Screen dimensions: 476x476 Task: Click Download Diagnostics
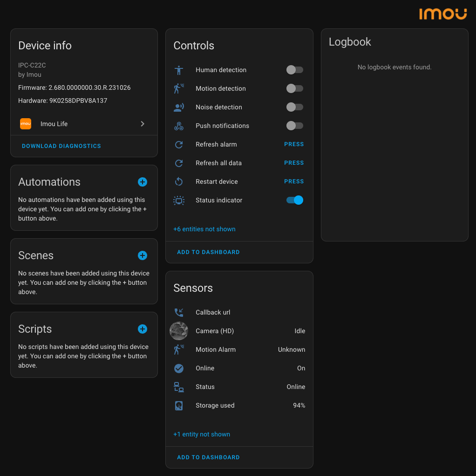(x=61, y=146)
